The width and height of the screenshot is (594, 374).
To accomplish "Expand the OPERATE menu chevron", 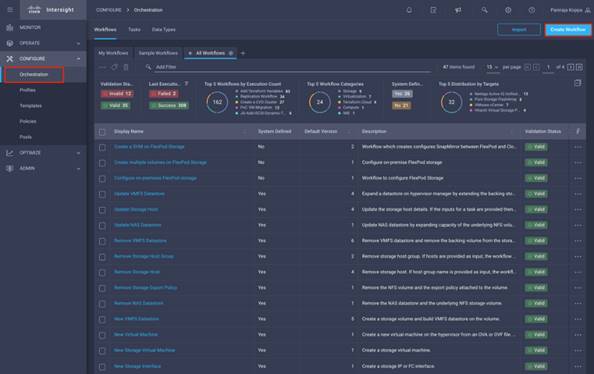I will (78, 44).
